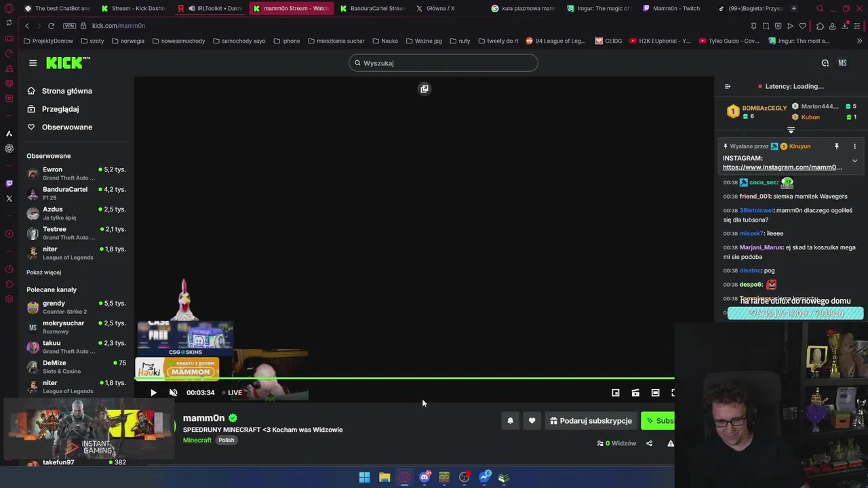Switch to BanduraCartel Stream tab
Viewport: 868px width, 488px height.
(373, 8)
